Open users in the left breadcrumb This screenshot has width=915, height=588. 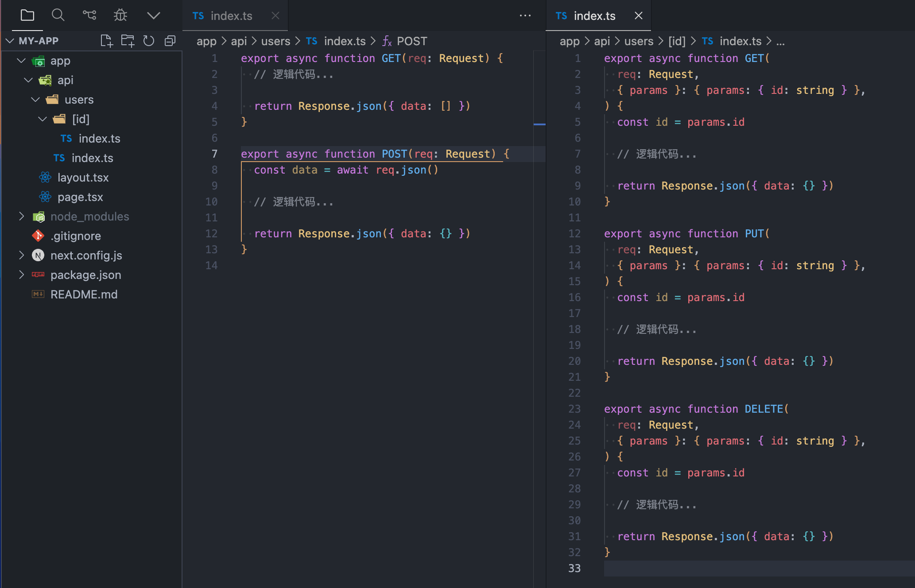coord(275,41)
